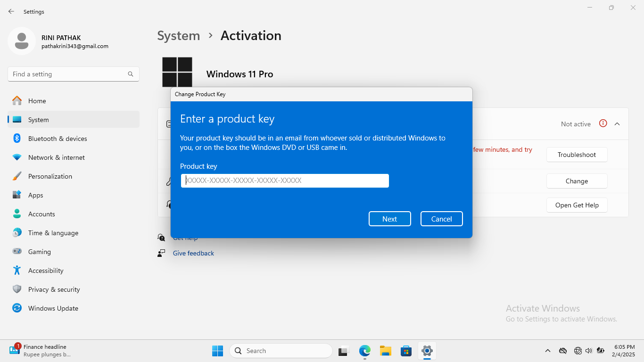Click the Accessibility figure icon
Screen dimensions: 644x362
click(x=17, y=271)
